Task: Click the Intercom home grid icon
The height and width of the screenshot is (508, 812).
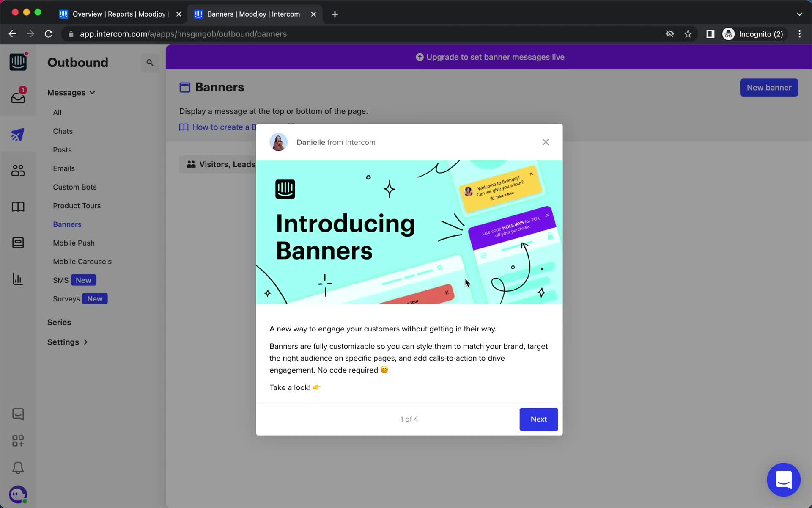Action: [18, 441]
